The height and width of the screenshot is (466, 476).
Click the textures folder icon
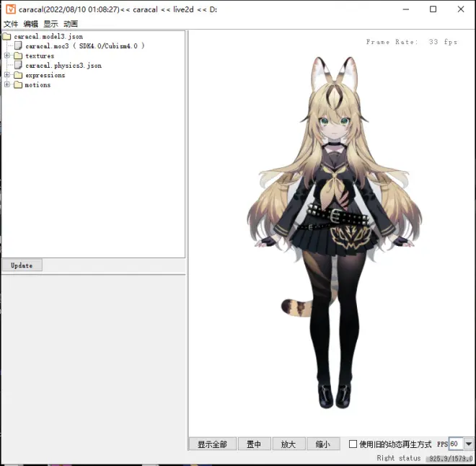point(18,56)
